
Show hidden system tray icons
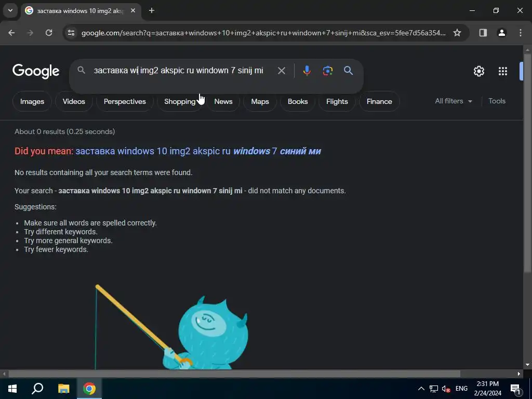click(x=421, y=389)
